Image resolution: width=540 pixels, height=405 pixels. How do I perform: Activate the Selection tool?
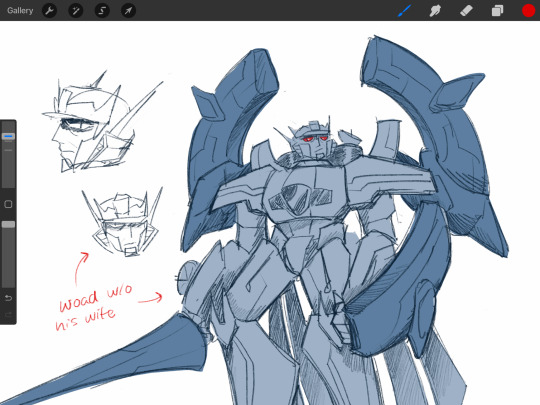click(102, 11)
